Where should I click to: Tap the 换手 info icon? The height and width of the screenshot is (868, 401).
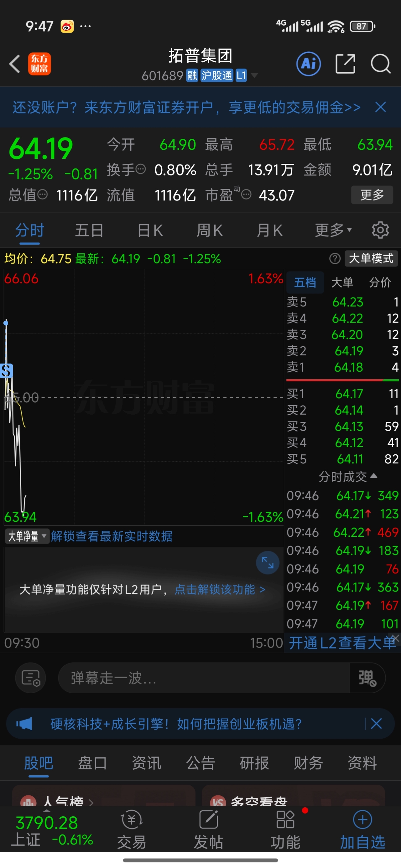(x=140, y=169)
